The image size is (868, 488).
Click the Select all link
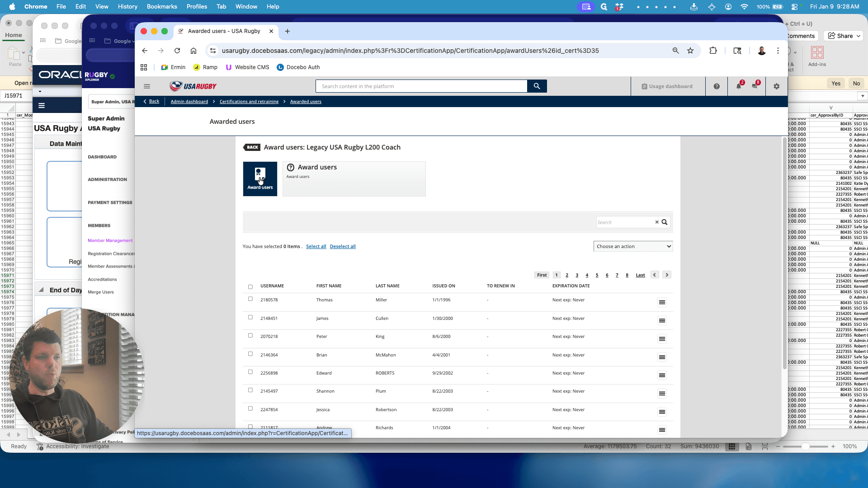(316, 246)
